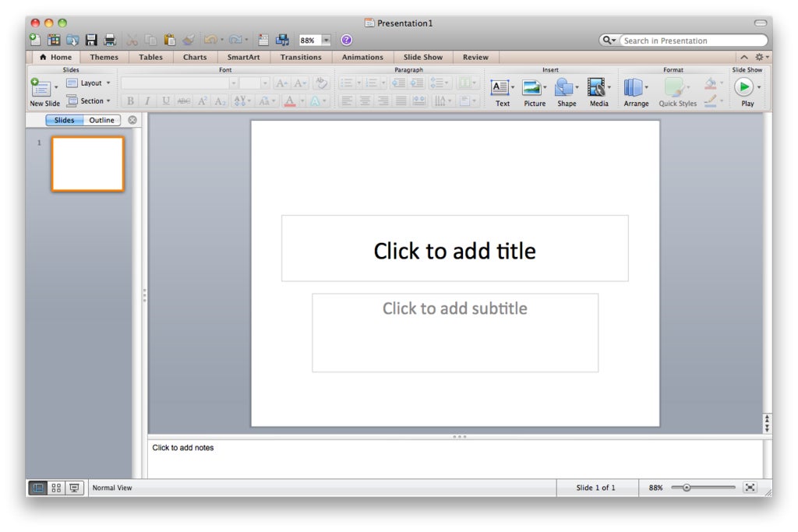Open the zoom percentage dropdown
Image resolution: width=798 pixels, height=532 pixels.
tap(325, 40)
